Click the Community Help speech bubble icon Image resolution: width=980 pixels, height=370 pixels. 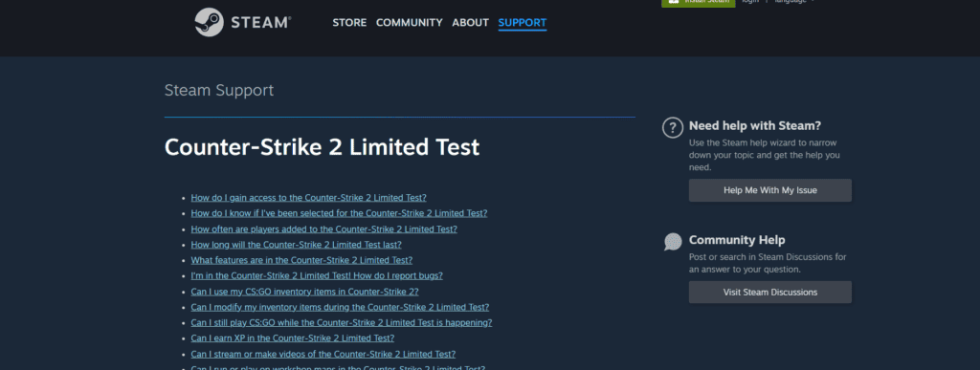click(673, 242)
